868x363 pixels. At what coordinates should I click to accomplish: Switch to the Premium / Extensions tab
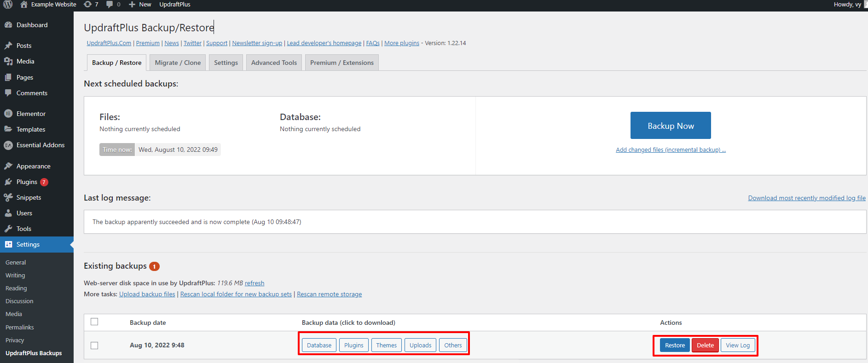342,63
